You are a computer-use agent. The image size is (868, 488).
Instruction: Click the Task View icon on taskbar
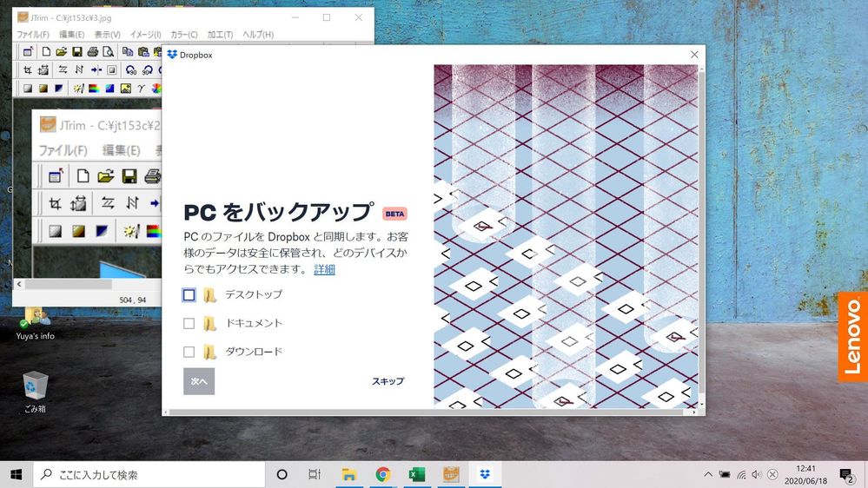[x=315, y=474]
